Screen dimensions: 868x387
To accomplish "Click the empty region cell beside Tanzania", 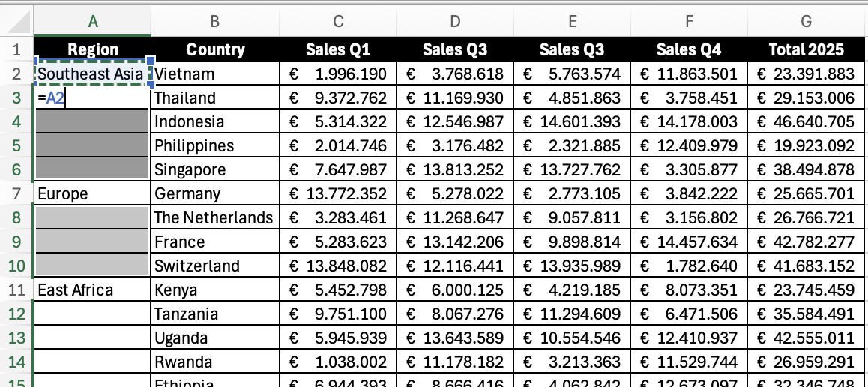I will pyautogui.click(x=93, y=313).
